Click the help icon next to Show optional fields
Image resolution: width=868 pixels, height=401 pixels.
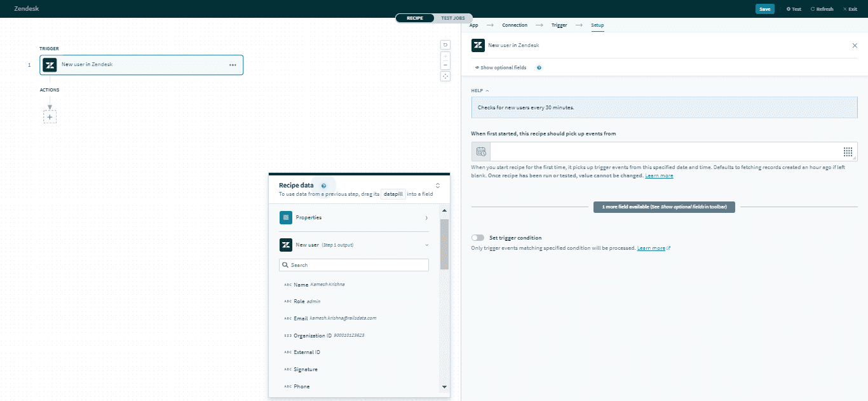point(538,67)
